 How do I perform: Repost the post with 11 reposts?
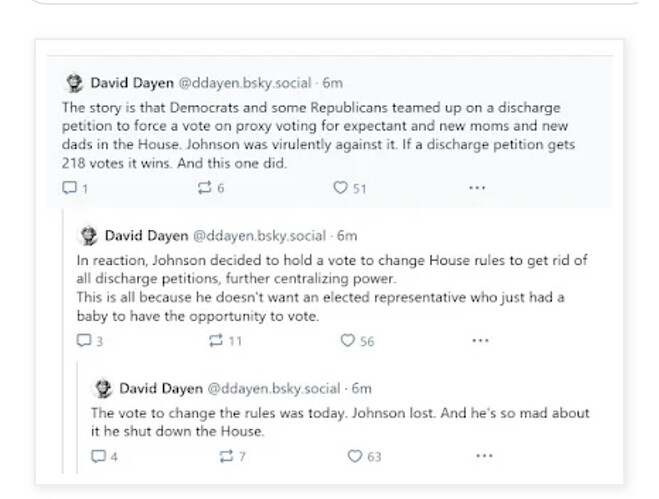click(x=225, y=340)
